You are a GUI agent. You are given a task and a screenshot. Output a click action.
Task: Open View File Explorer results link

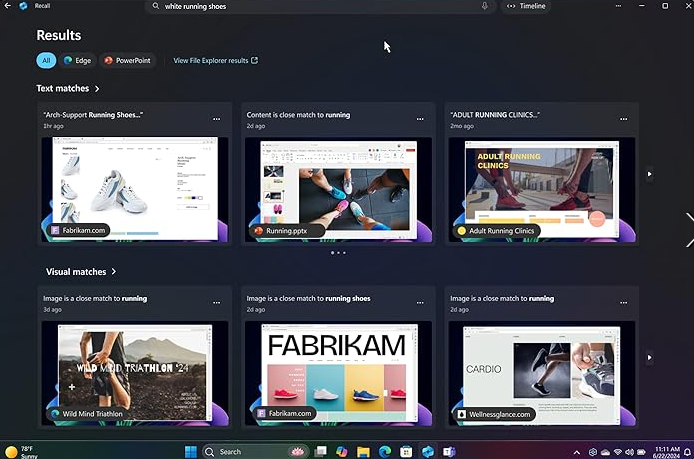[215, 60]
